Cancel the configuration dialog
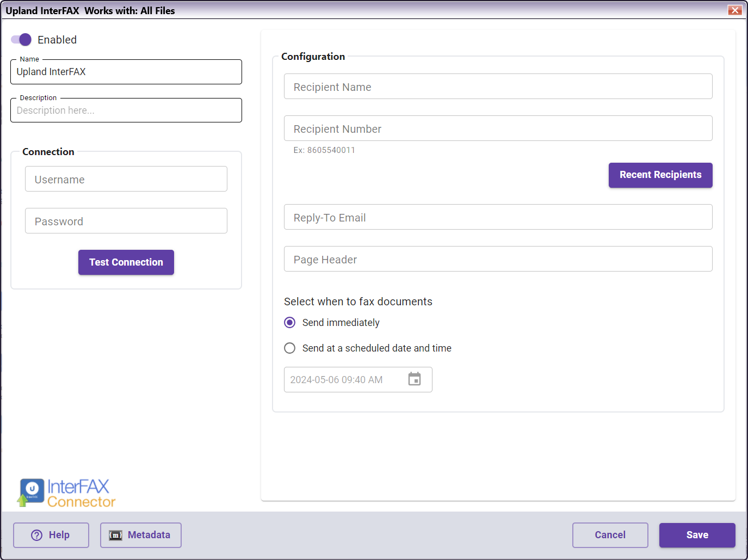Screen dimensions: 748x560 coord(610,535)
